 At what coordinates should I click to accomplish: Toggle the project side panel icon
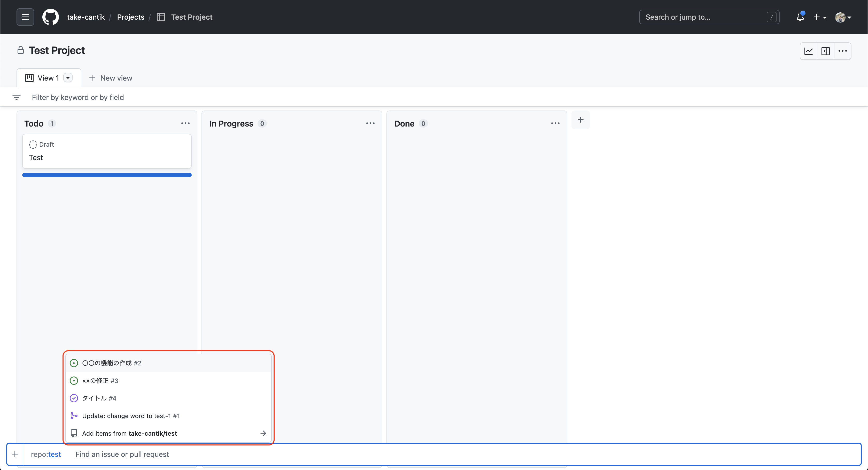tap(826, 51)
